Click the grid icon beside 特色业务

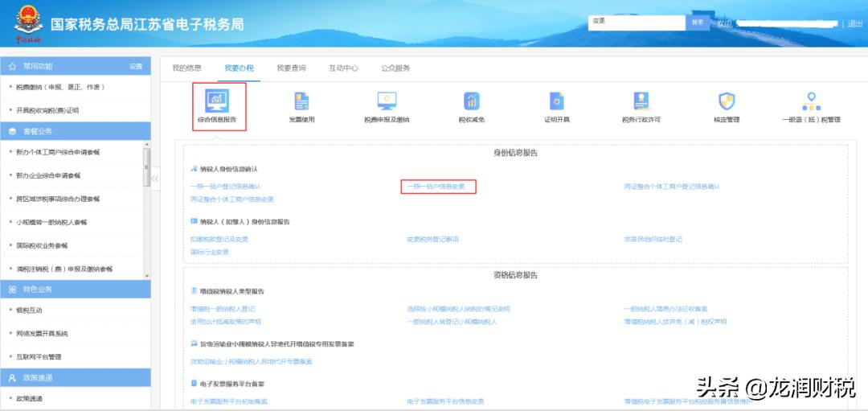(12, 289)
